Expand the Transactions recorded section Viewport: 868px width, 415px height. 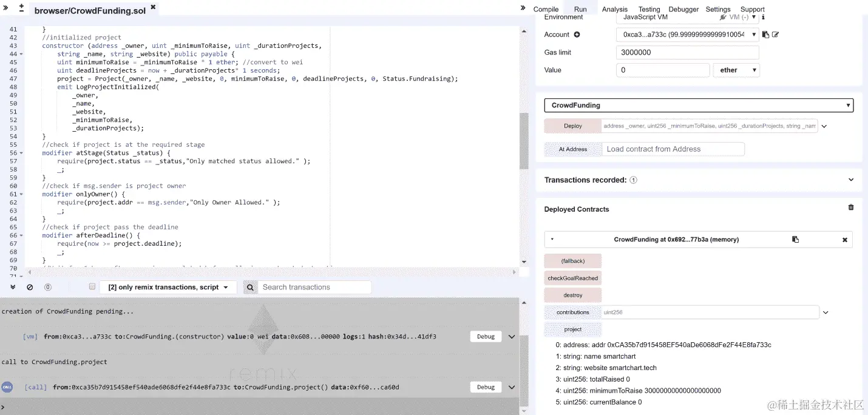(x=851, y=180)
